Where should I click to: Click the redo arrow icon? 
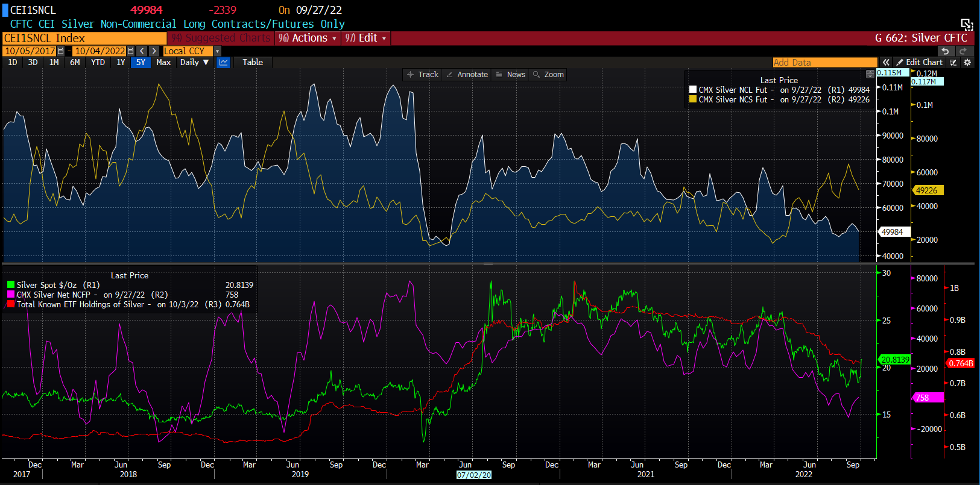(963, 51)
